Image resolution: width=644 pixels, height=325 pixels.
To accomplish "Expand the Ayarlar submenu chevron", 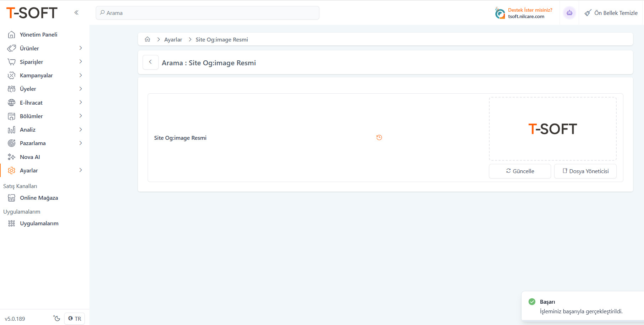I will tap(81, 170).
